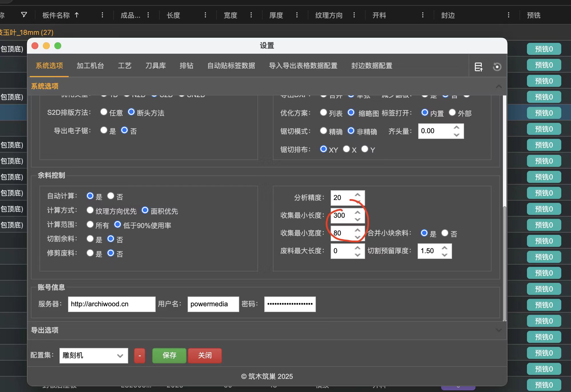Open the column menu beside 长度
Screen dimensions: 571x392
205,15
